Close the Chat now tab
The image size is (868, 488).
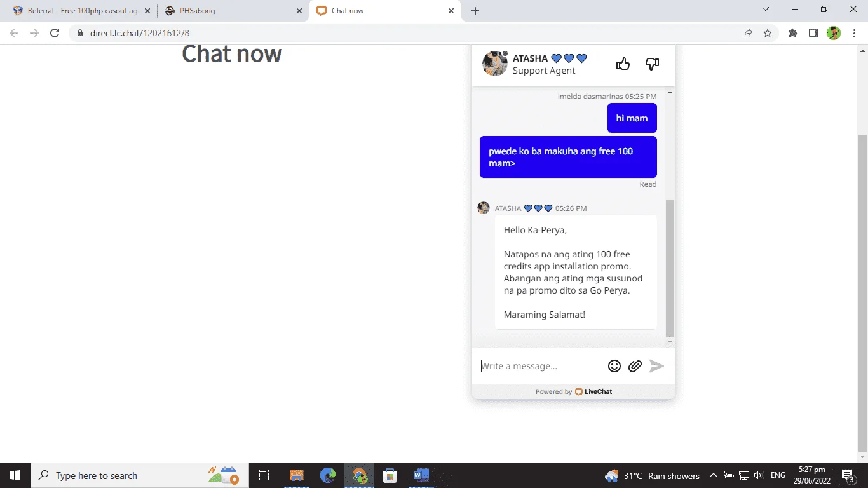pos(451,11)
